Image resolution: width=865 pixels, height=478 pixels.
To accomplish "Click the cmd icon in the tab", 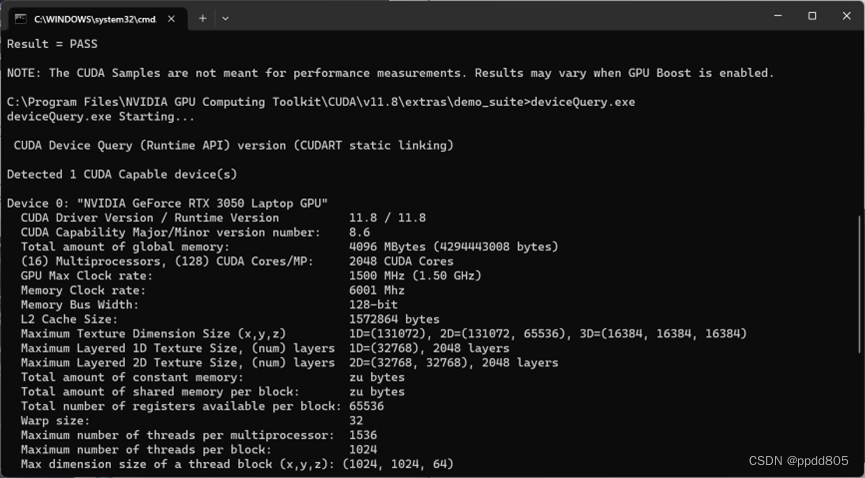I will point(20,19).
